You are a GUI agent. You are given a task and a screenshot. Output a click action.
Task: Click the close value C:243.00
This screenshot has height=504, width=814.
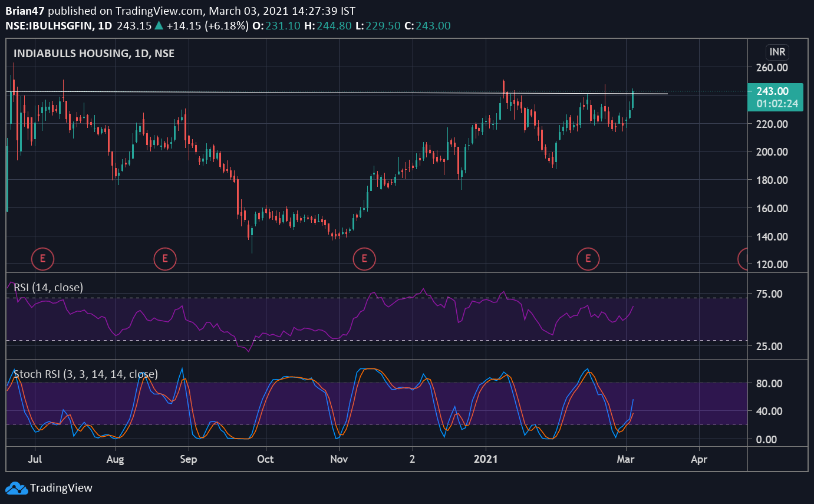click(x=427, y=25)
